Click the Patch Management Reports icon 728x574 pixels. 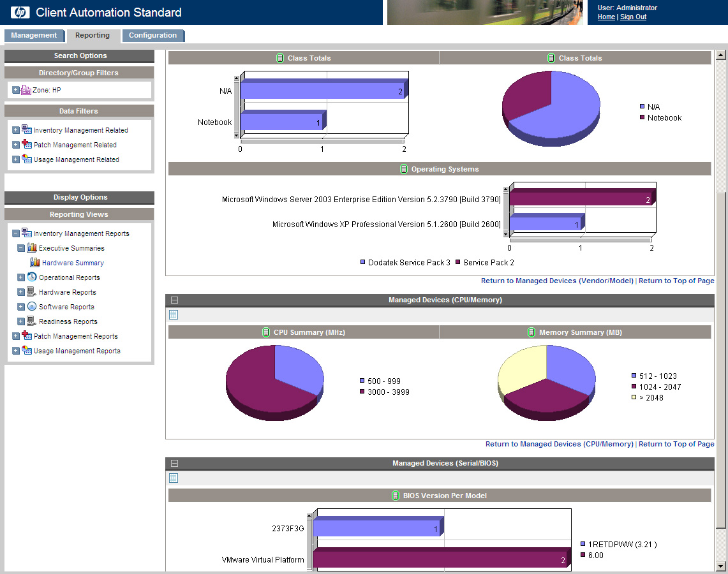point(27,335)
